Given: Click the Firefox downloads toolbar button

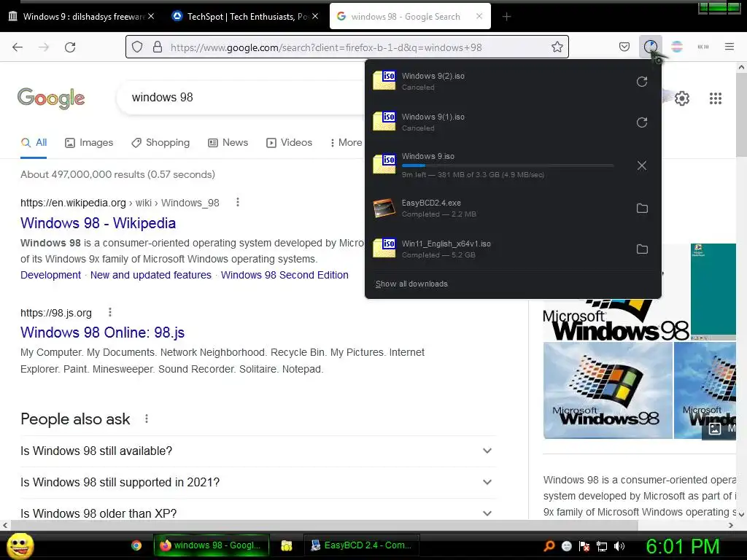Looking at the screenshot, I should point(650,47).
